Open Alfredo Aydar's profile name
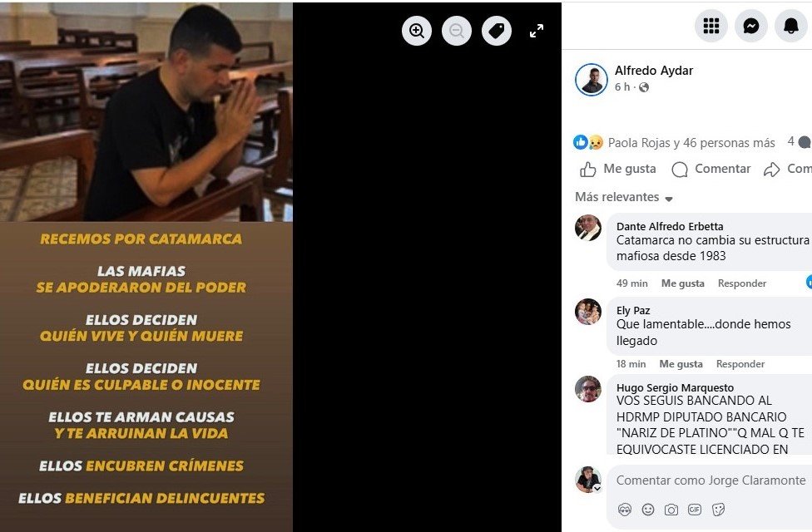Image resolution: width=812 pixels, height=532 pixels. (654, 71)
